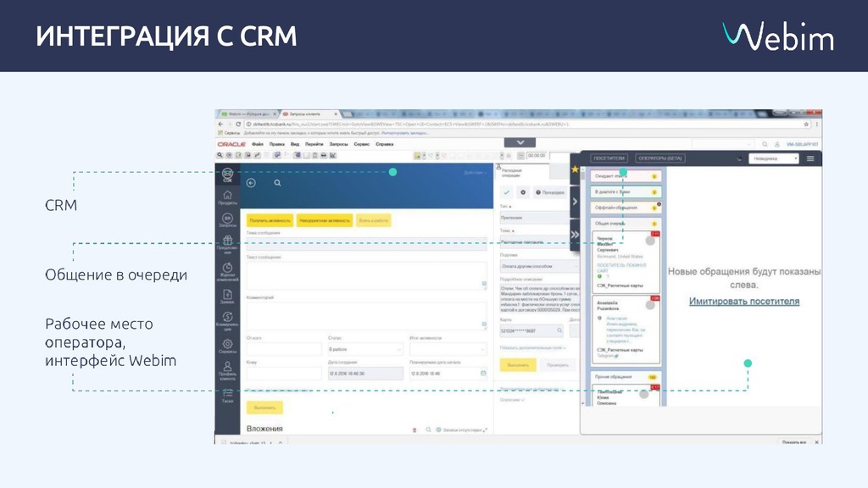The image size is (868, 488).
Task: Expand Показать дополнительные поля
Action: 533,348
